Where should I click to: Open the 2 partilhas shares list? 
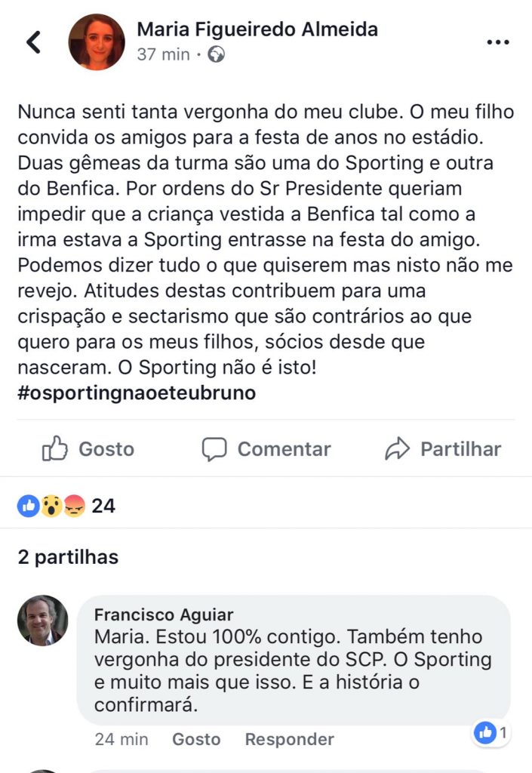(x=68, y=558)
